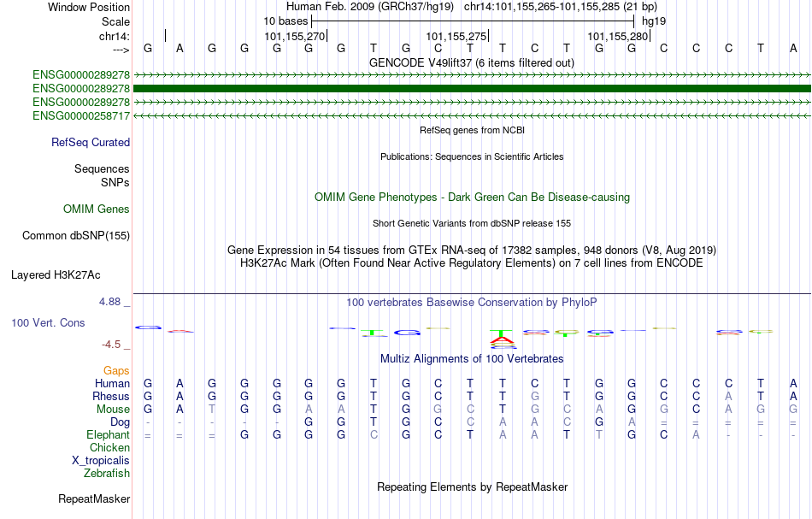This screenshot has height=519, width=812.
Task: Click the RefSeq genes from NCBI title
Action: [x=472, y=131]
